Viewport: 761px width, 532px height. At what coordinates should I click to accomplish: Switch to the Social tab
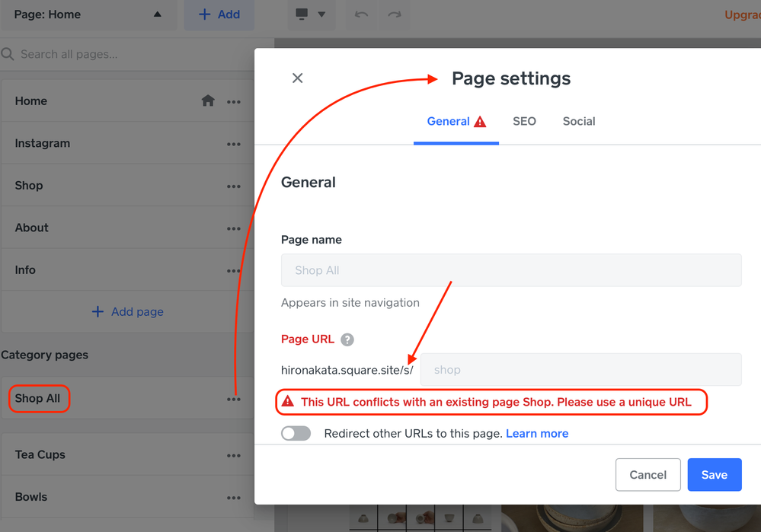[579, 121]
